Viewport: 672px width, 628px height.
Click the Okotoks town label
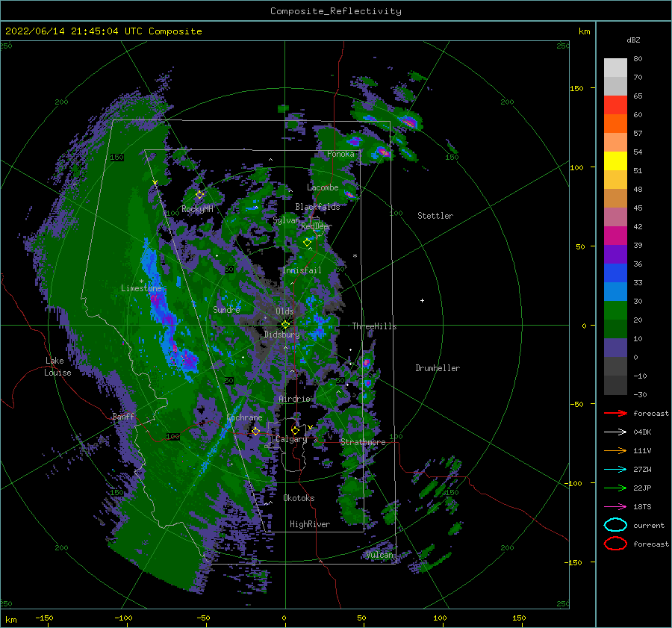(299, 498)
